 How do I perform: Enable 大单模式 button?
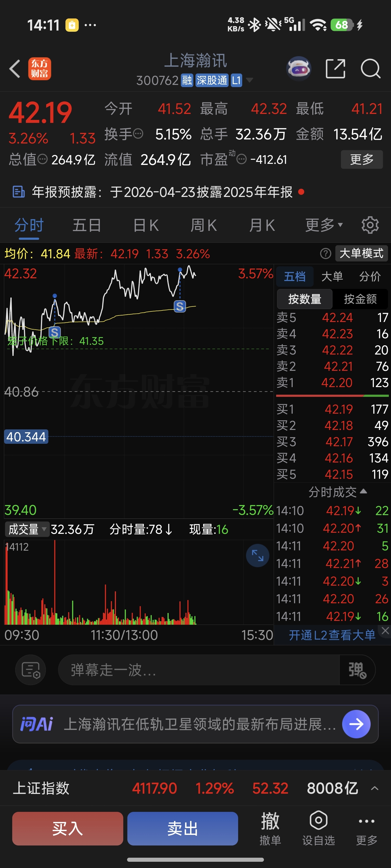point(361,253)
